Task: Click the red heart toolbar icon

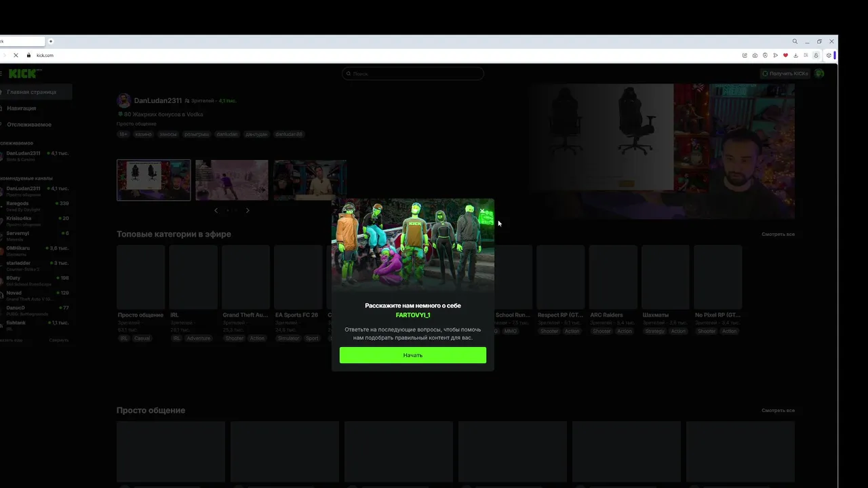Action: 785,55
